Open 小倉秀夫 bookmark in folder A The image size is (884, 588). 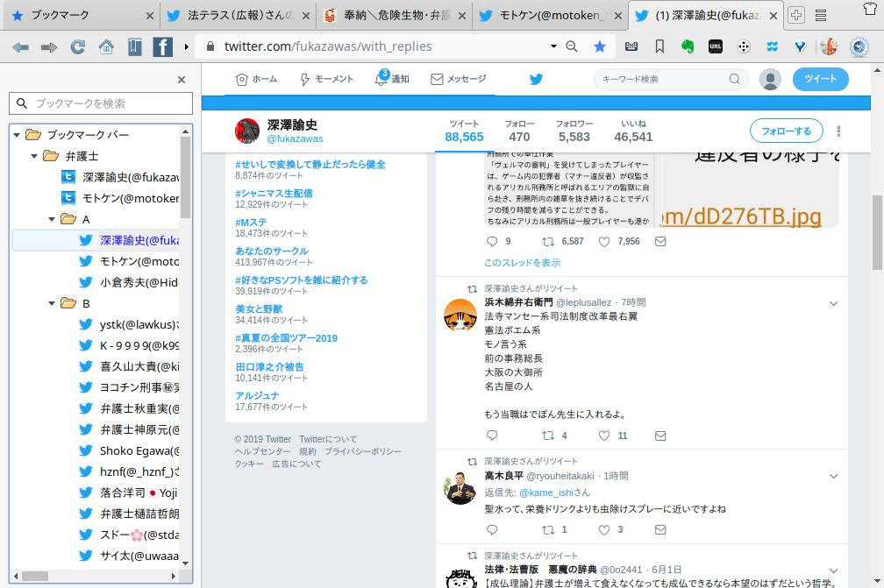(130, 282)
